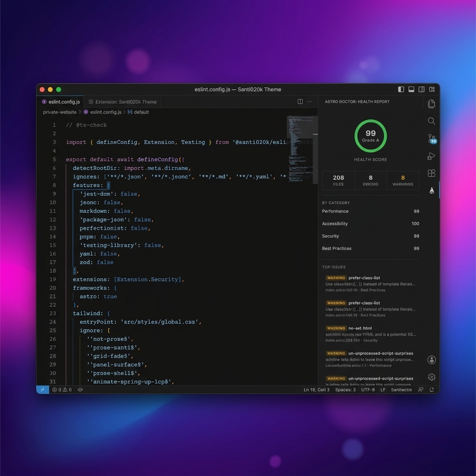Open Customize Layout icon in title bar
476x476 pixels.
[x=432, y=89]
